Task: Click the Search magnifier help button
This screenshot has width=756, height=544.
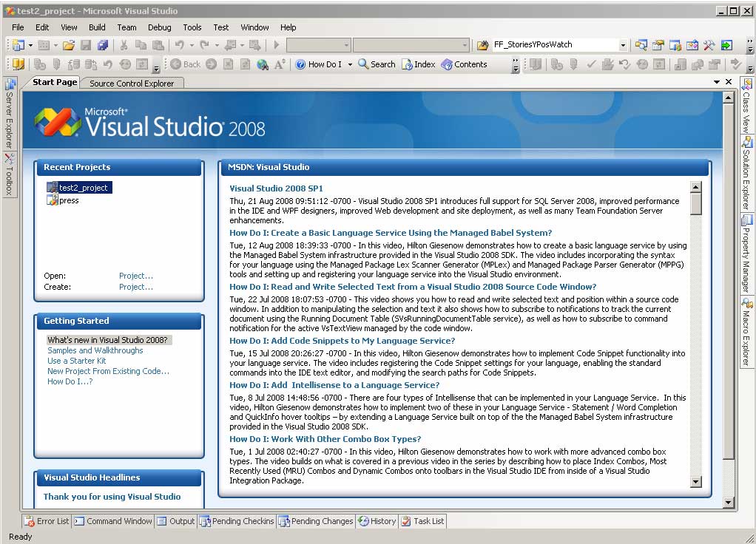Action: click(x=377, y=64)
